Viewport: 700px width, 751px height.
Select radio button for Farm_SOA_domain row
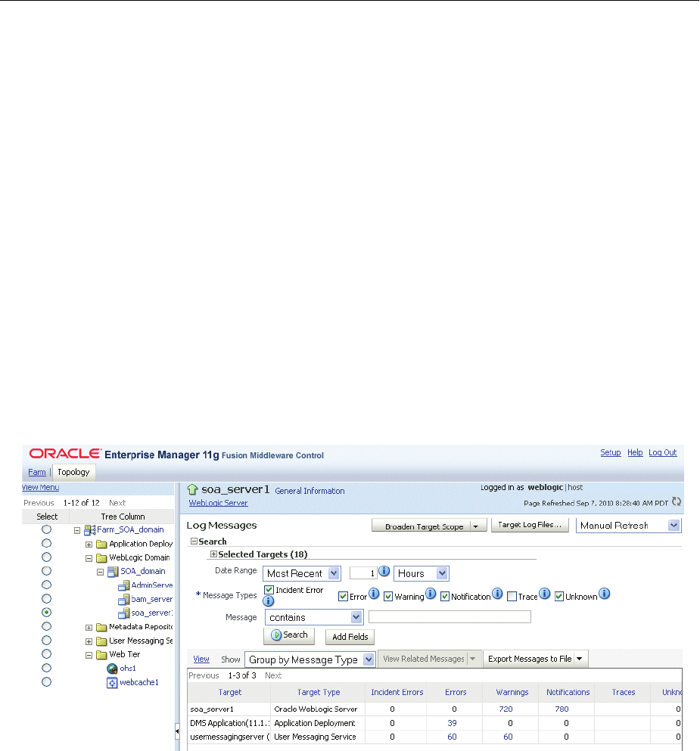(46, 529)
